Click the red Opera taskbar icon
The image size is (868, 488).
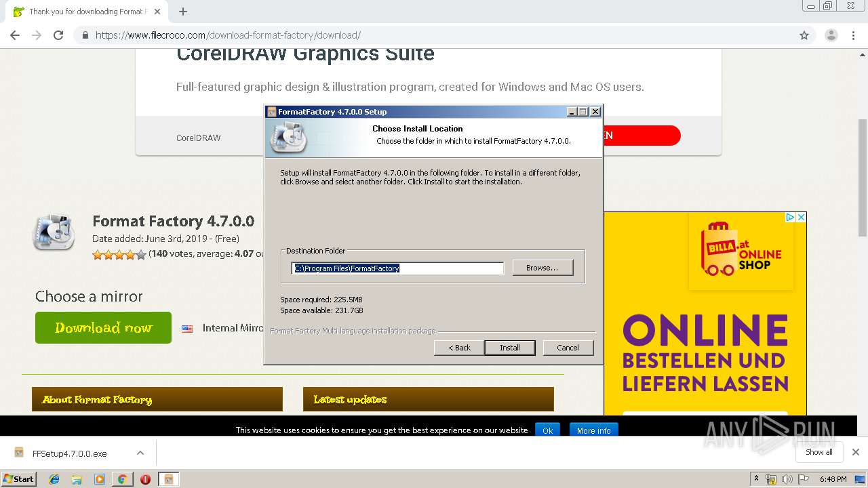145,479
